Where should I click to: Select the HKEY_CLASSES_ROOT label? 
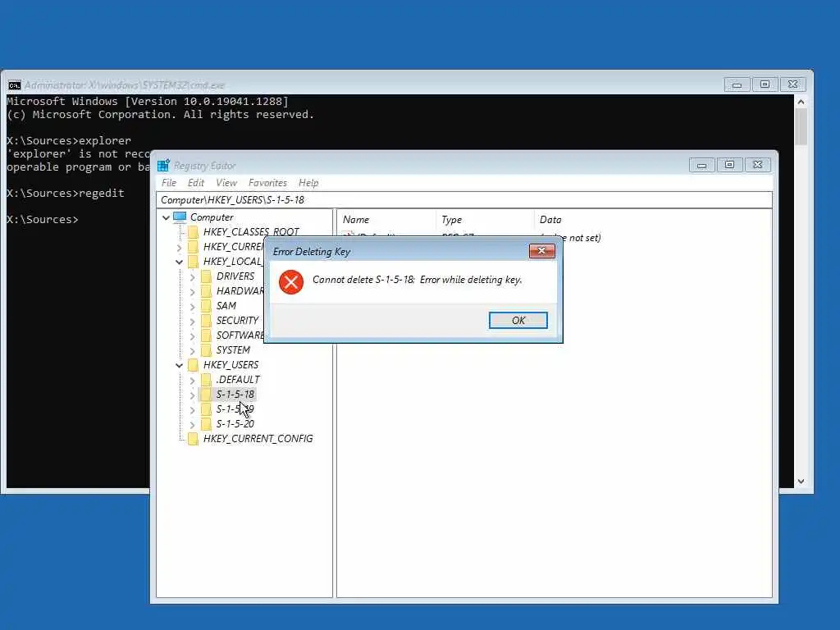tap(251, 232)
